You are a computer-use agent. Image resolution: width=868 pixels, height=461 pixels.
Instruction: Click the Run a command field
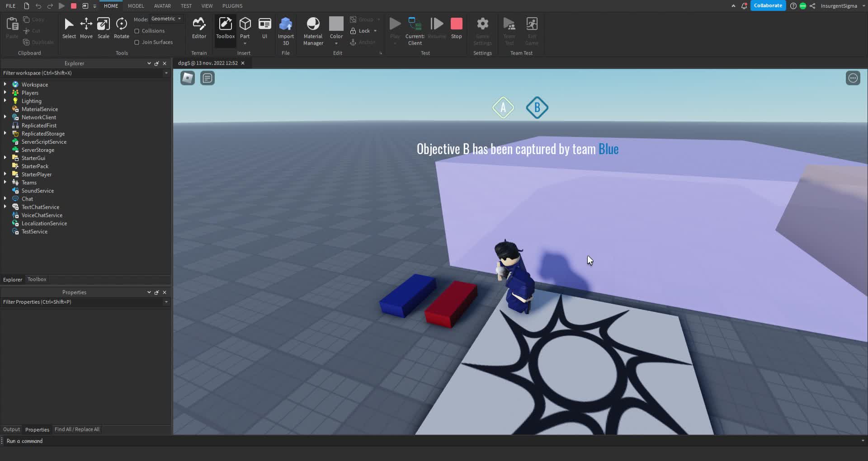coord(90,441)
